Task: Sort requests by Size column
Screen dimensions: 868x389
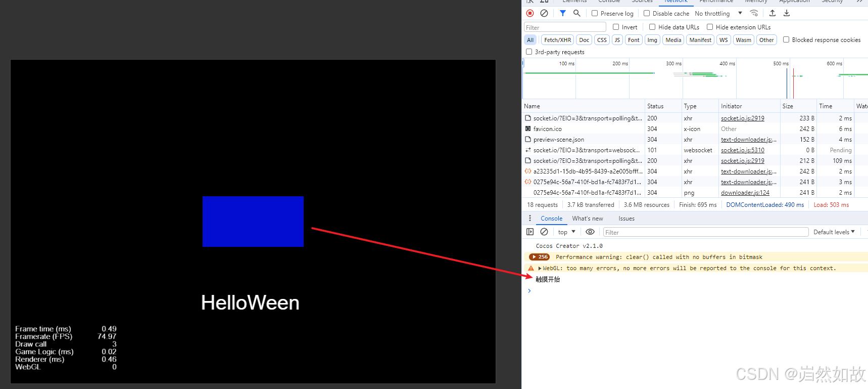Action: [798, 106]
